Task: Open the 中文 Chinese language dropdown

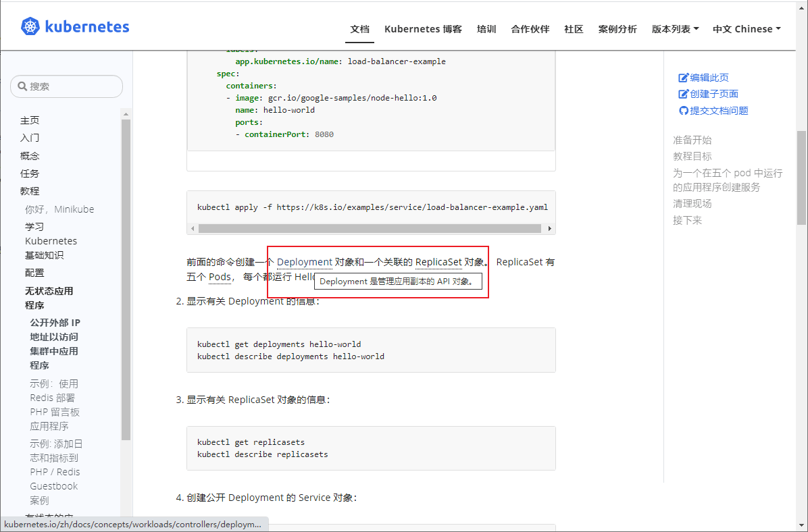Action: [x=747, y=29]
